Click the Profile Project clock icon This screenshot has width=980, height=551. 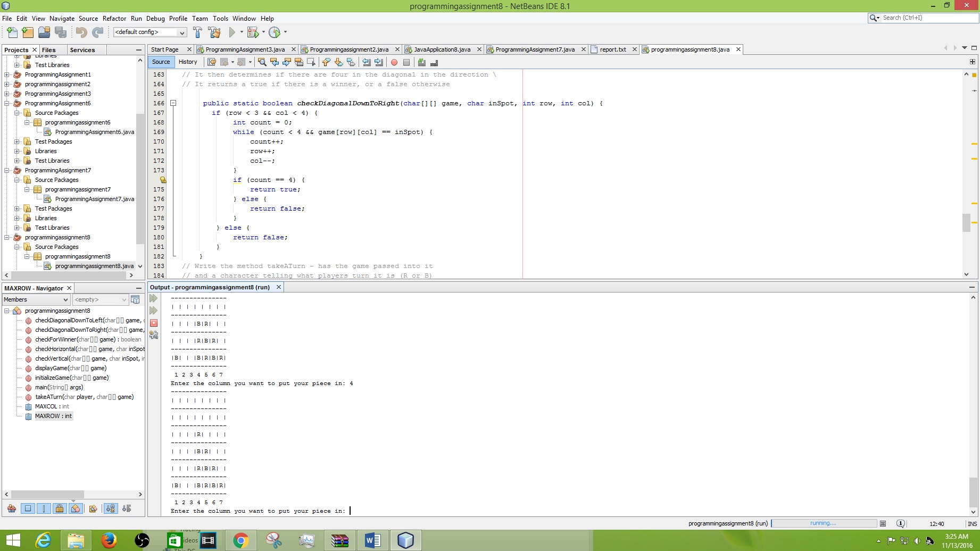point(275,32)
